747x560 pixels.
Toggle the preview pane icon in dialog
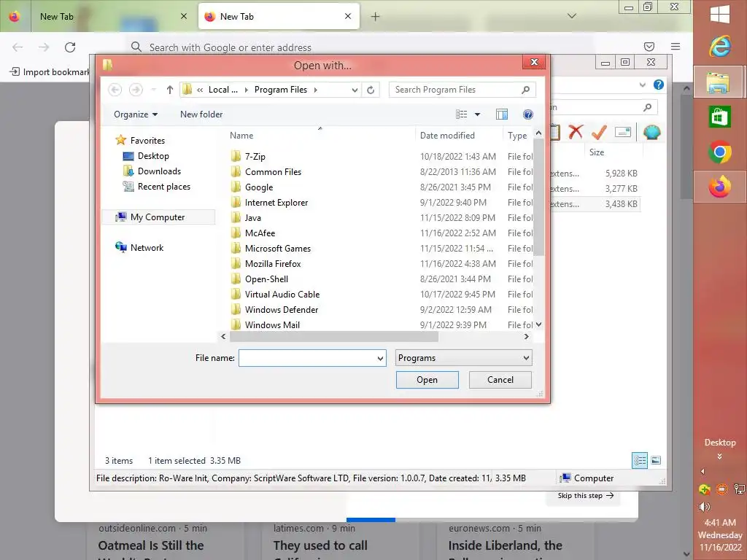[502, 114]
